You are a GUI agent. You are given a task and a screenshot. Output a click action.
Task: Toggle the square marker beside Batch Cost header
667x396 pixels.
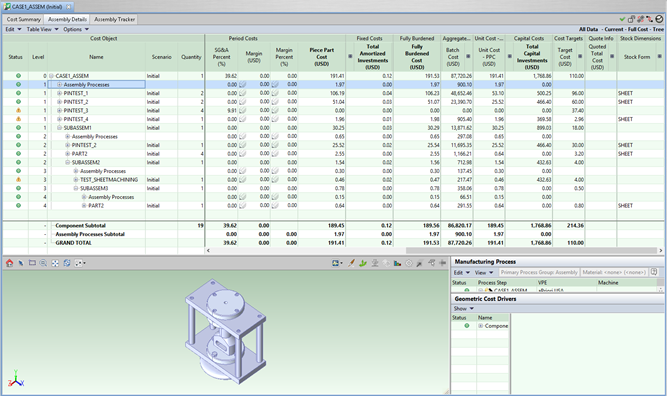click(x=468, y=57)
